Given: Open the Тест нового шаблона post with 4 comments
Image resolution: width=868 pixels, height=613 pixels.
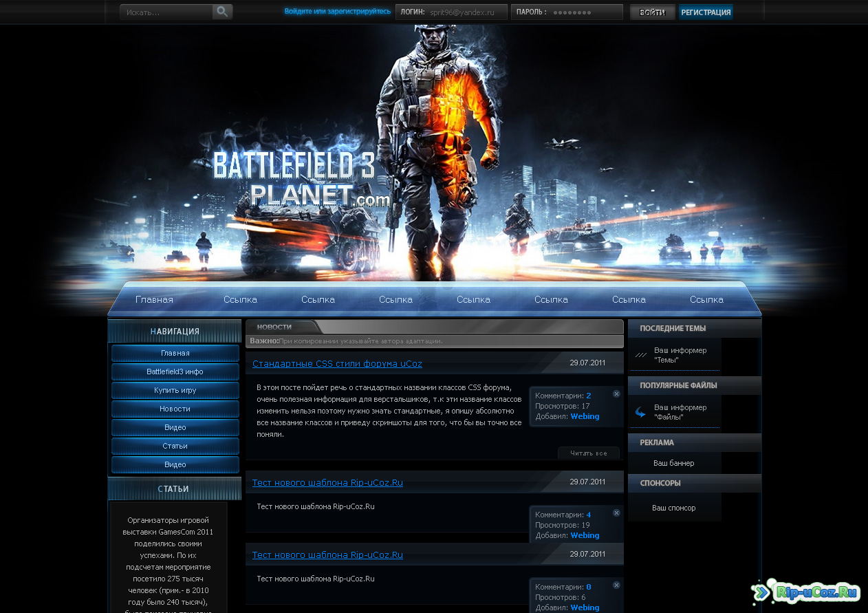Looking at the screenshot, I should click(x=327, y=483).
